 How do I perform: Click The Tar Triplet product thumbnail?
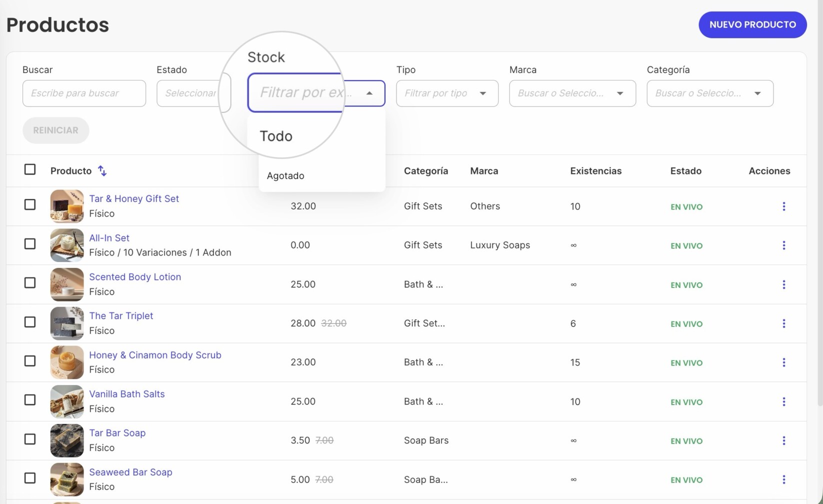67,323
